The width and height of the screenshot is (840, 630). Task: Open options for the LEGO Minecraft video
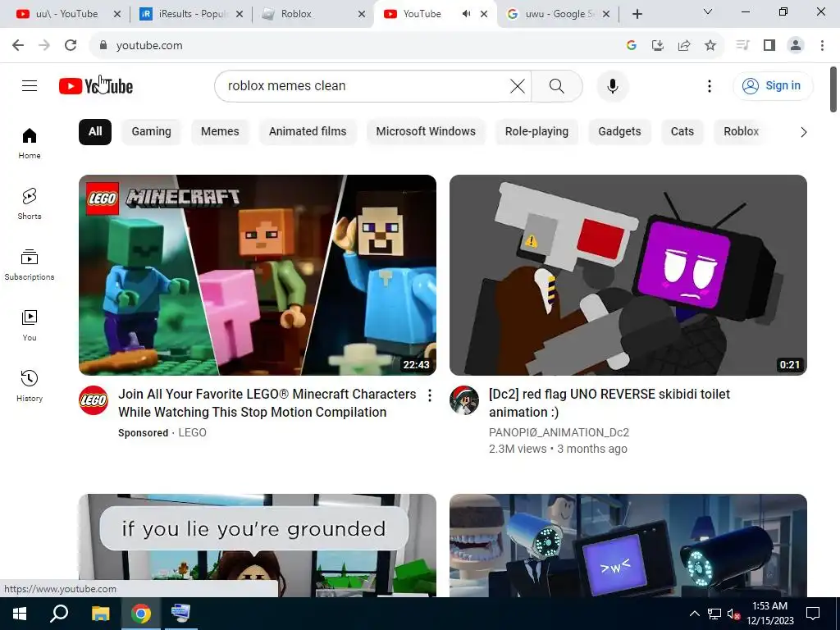click(x=430, y=395)
